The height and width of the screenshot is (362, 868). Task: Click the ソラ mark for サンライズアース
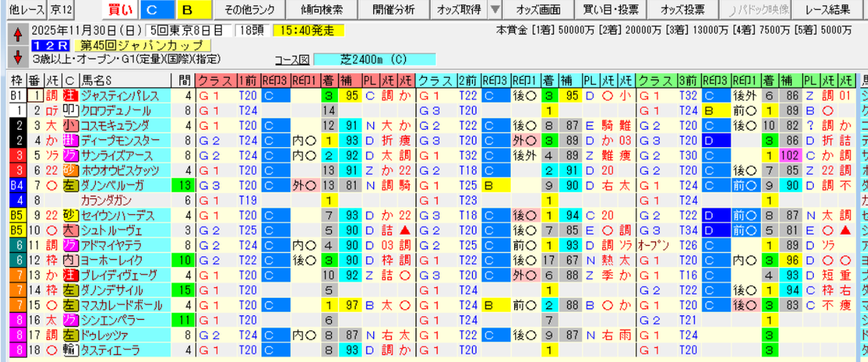(x=70, y=155)
